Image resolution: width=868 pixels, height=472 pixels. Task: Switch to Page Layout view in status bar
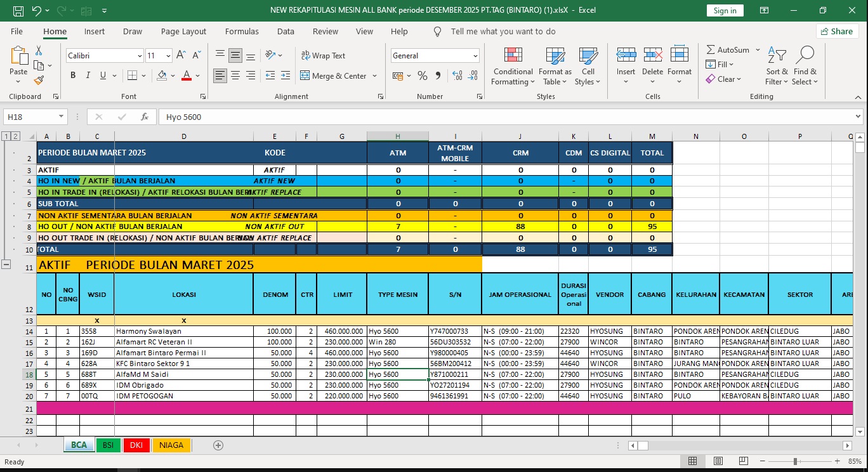tap(717, 461)
